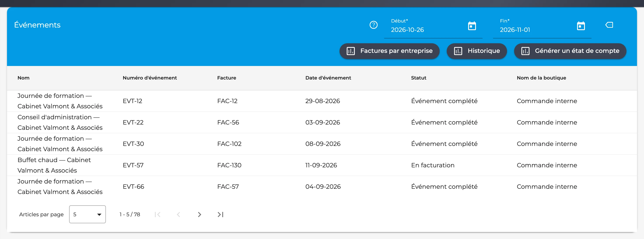Sort by the Nom column header
This screenshot has height=239, width=644.
[x=23, y=78]
